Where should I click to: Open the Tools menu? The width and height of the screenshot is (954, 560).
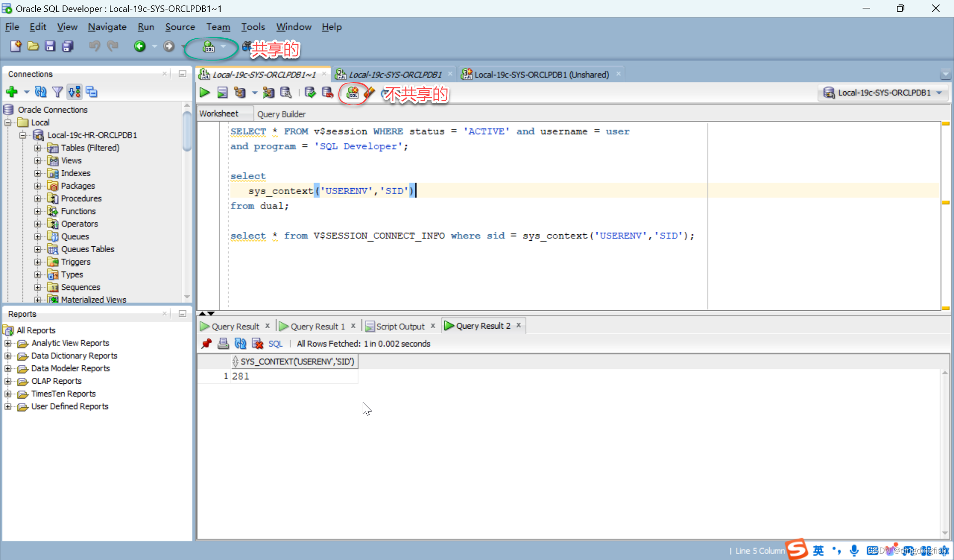pos(252,27)
